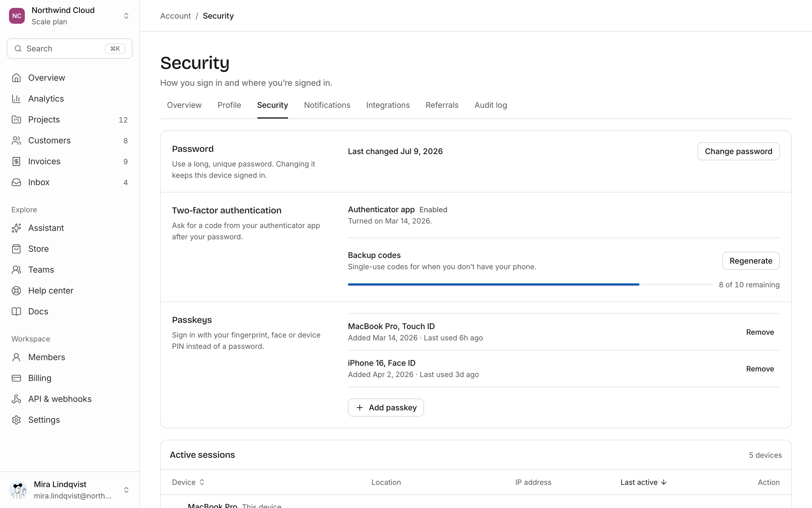The width and height of the screenshot is (812, 508).
Task: Switch to the Integrations tab
Action: [388, 105]
